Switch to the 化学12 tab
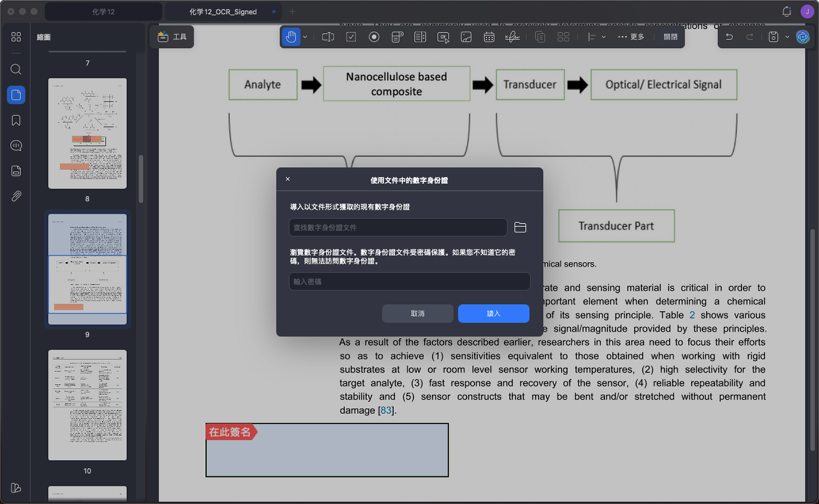 pos(104,12)
